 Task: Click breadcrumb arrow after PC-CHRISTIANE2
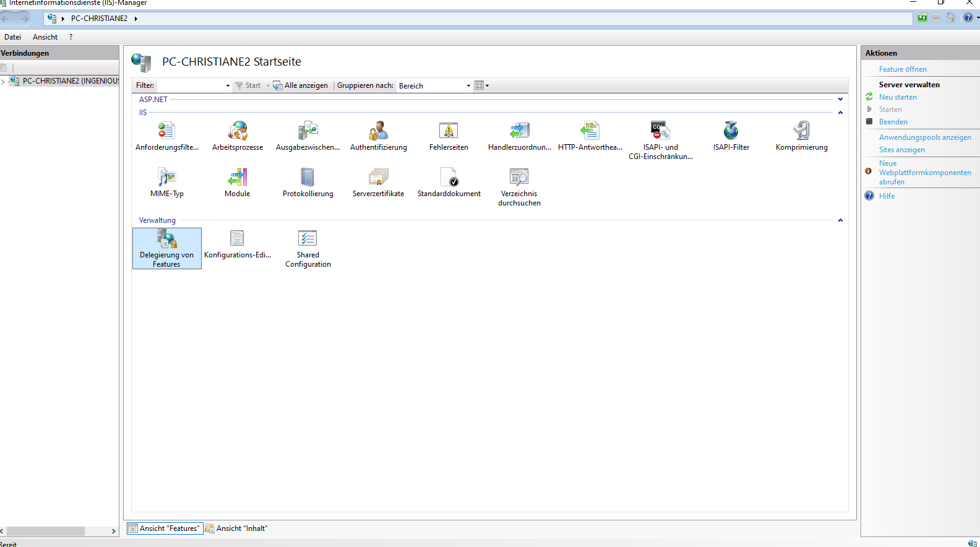135,19
